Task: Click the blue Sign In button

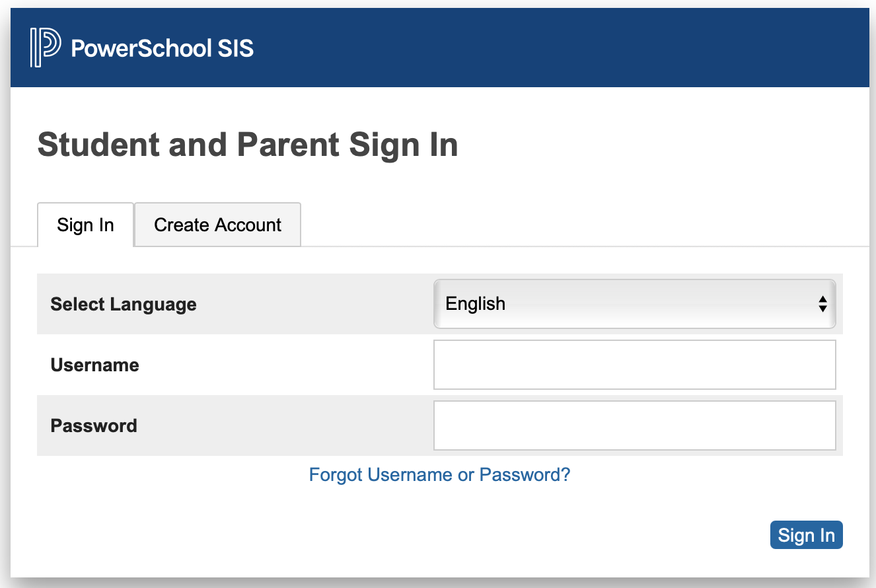Action: coord(807,534)
